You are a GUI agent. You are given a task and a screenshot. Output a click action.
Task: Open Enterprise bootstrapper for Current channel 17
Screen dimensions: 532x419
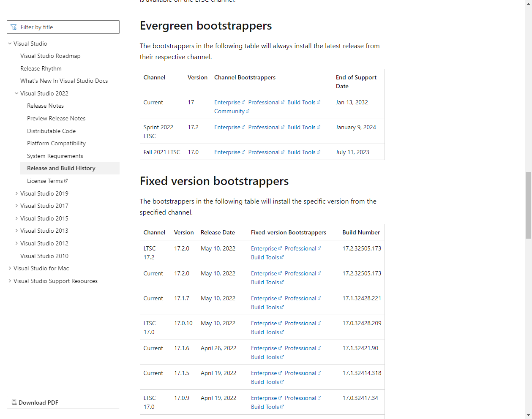[227, 102]
